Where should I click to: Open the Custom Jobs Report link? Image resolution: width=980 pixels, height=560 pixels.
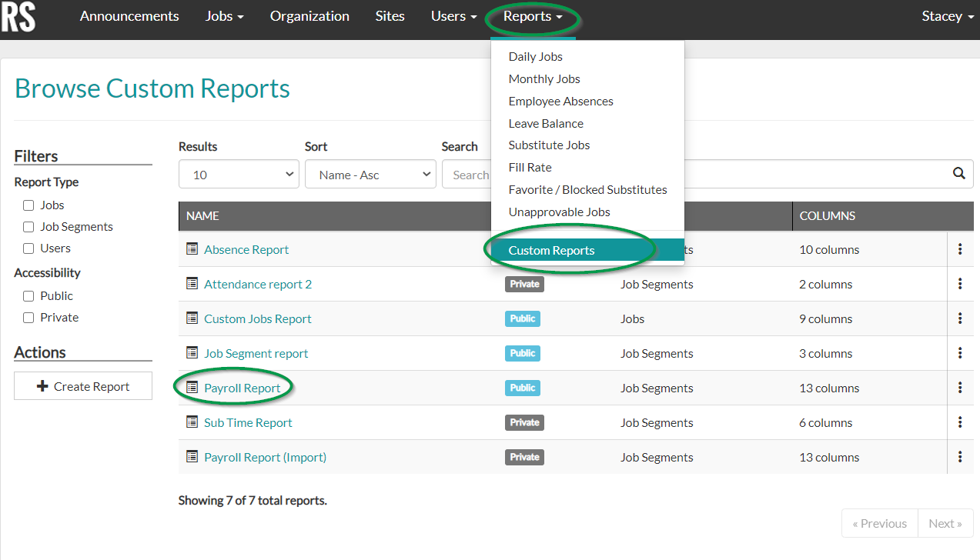[x=258, y=318]
